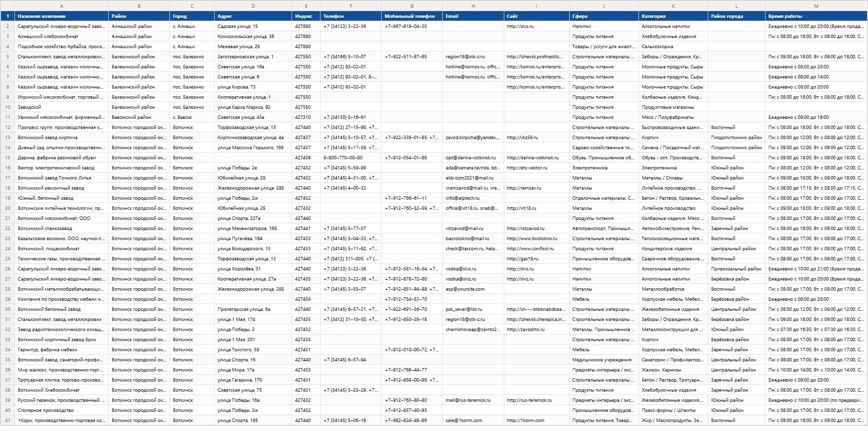Select the "Район города" header cell
This screenshot has width=868, height=434.
pyautogui.click(x=736, y=16)
